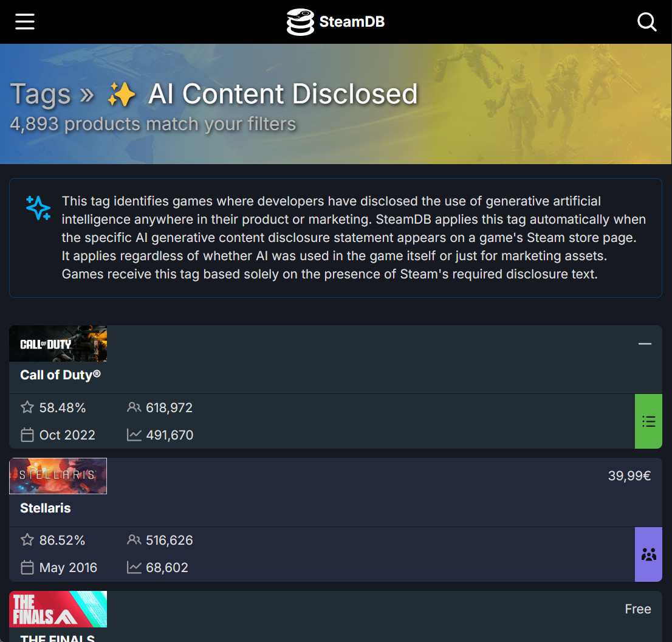This screenshot has height=642, width=672.
Task: Click Call of Duty chart icon
Action: [x=134, y=435]
